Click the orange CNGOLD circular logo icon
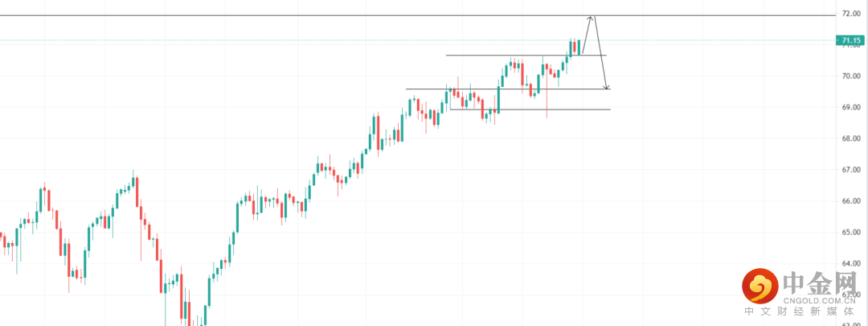 point(759,284)
